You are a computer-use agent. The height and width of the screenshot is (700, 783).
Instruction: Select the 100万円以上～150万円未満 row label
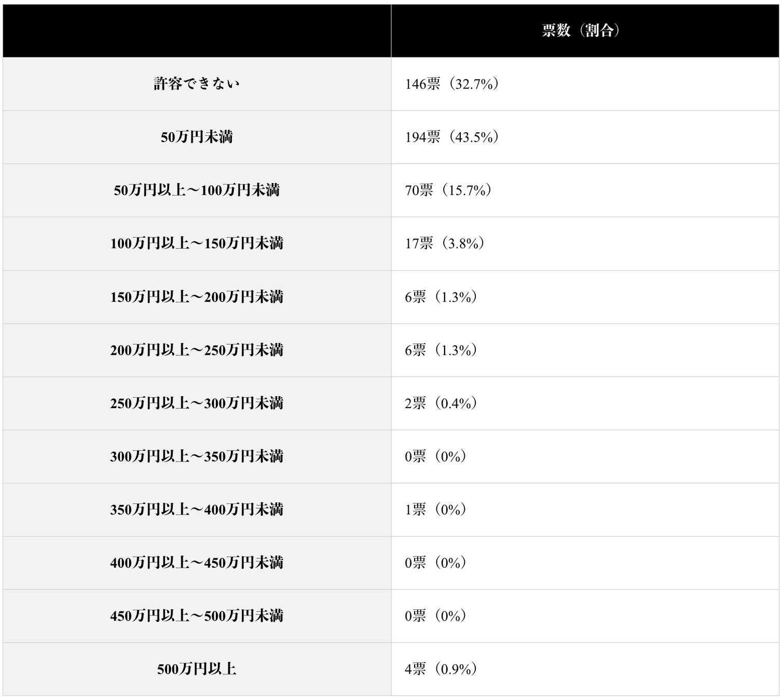pyautogui.click(x=197, y=243)
